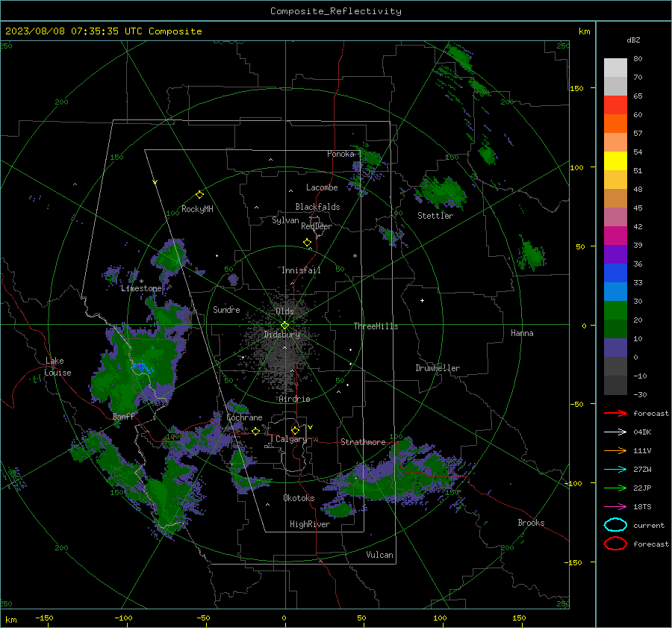
Task: Click the red forecast ellipse legend icon
Action: click(615, 544)
